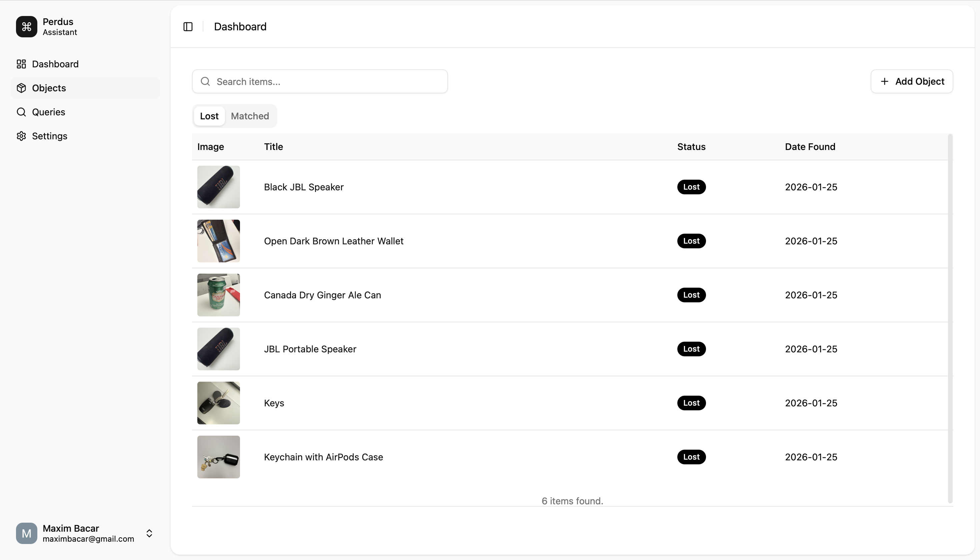
Task: Toggle the sidebar panel icon
Action: (188, 27)
